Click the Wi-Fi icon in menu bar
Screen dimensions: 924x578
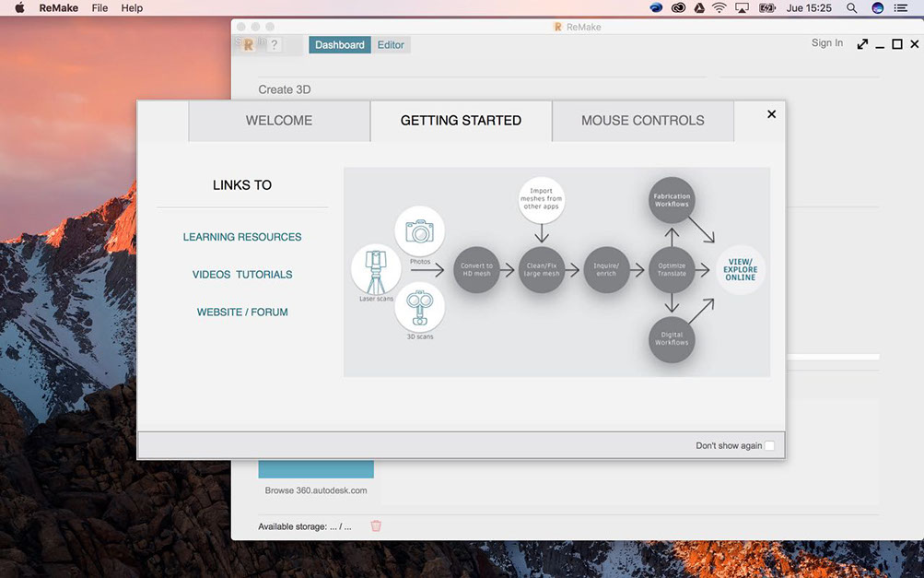[x=719, y=7]
